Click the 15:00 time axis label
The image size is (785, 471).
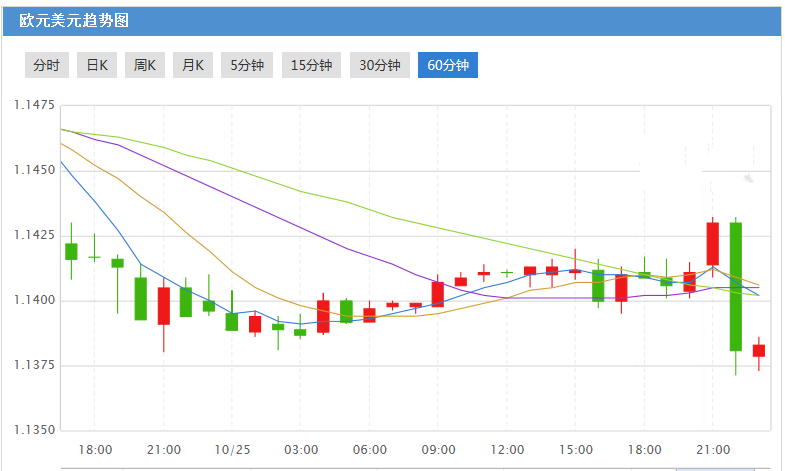[x=577, y=449]
